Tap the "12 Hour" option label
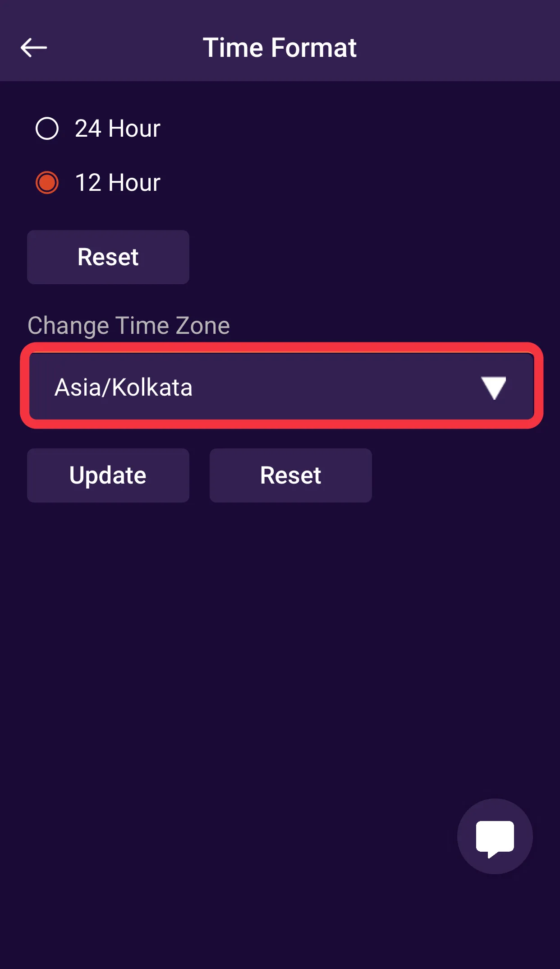 [x=117, y=183]
